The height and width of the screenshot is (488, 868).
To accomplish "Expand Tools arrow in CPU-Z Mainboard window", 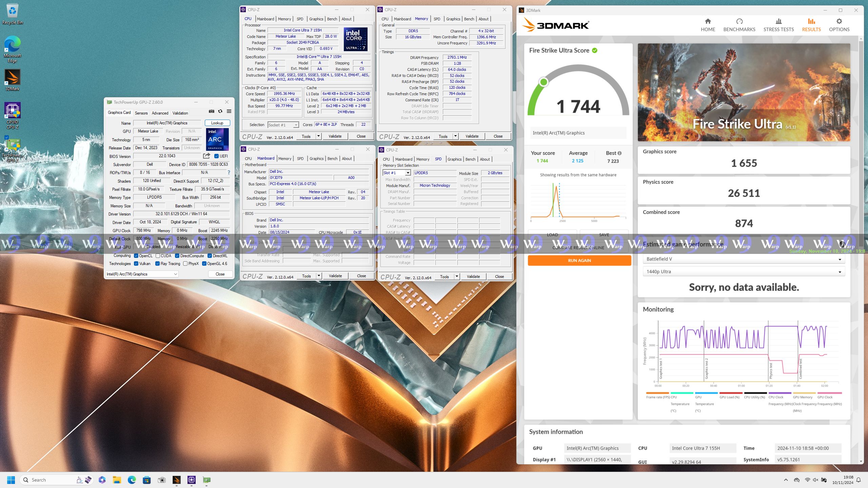I will click(319, 276).
